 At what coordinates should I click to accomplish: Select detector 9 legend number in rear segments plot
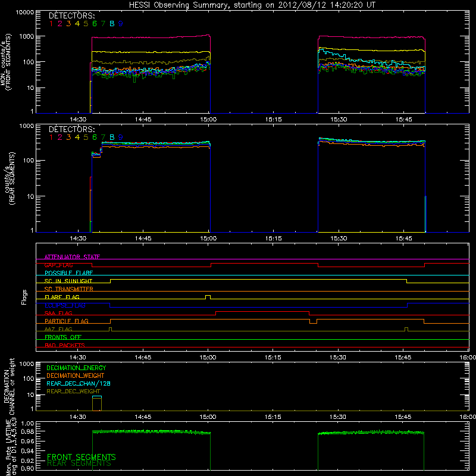point(121,137)
